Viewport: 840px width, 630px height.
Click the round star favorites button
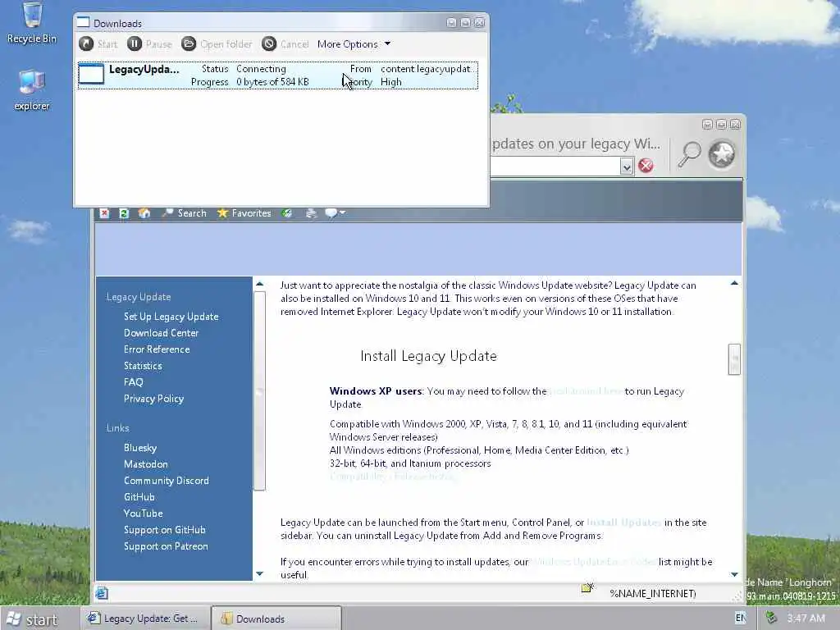click(x=722, y=154)
